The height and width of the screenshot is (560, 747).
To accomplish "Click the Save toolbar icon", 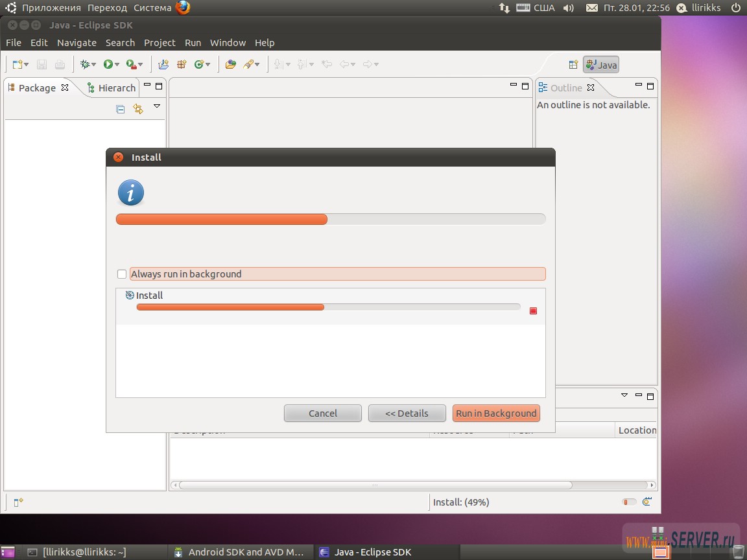I will pos(42,64).
